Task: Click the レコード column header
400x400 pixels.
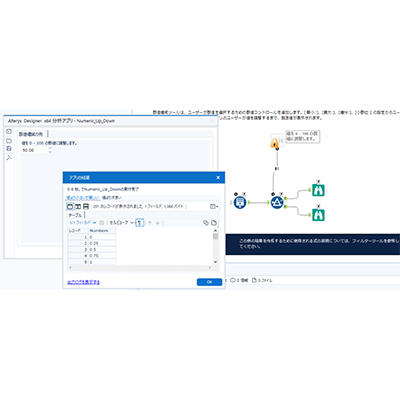Action: [78, 231]
